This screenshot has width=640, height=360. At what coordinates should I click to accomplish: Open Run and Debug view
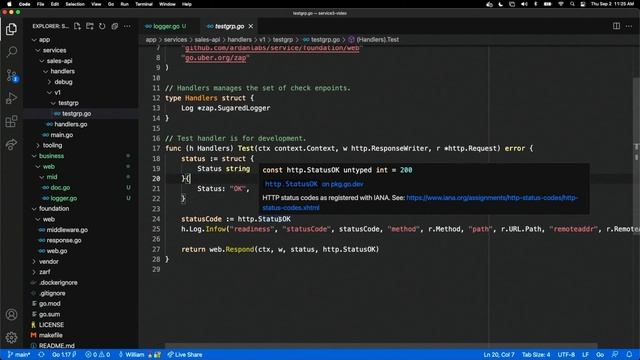point(11,98)
